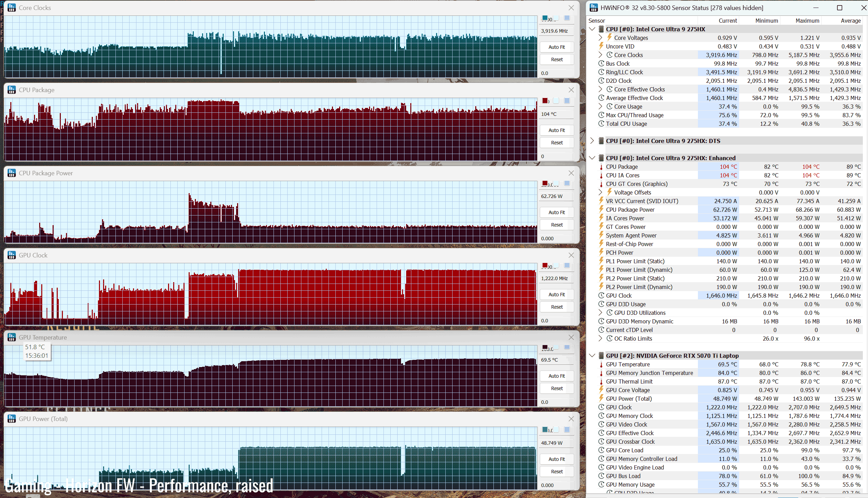The image size is (868, 498).
Task: Click the clock icon beside Ring/LLC Clock
Action: (601, 72)
